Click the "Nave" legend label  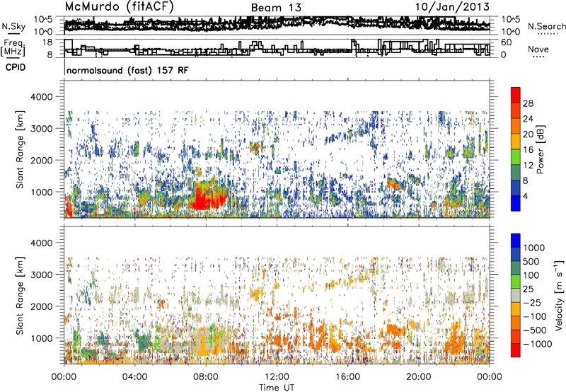point(538,50)
